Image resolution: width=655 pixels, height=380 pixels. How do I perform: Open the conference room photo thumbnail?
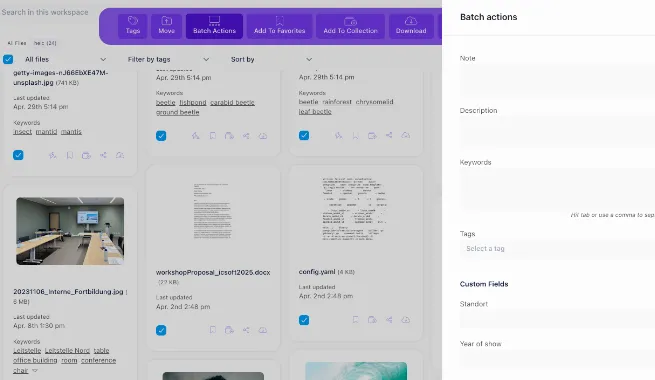(x=70, y=231)
